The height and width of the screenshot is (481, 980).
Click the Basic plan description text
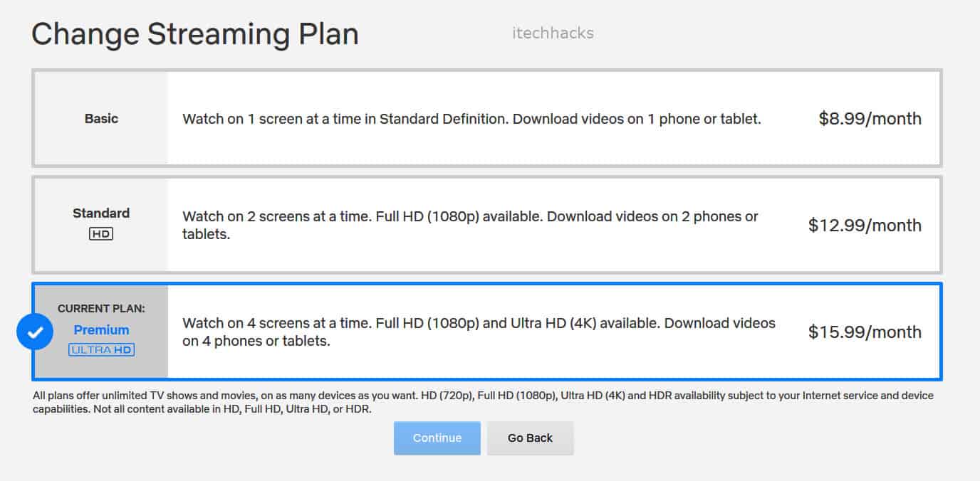coord(471,119)
